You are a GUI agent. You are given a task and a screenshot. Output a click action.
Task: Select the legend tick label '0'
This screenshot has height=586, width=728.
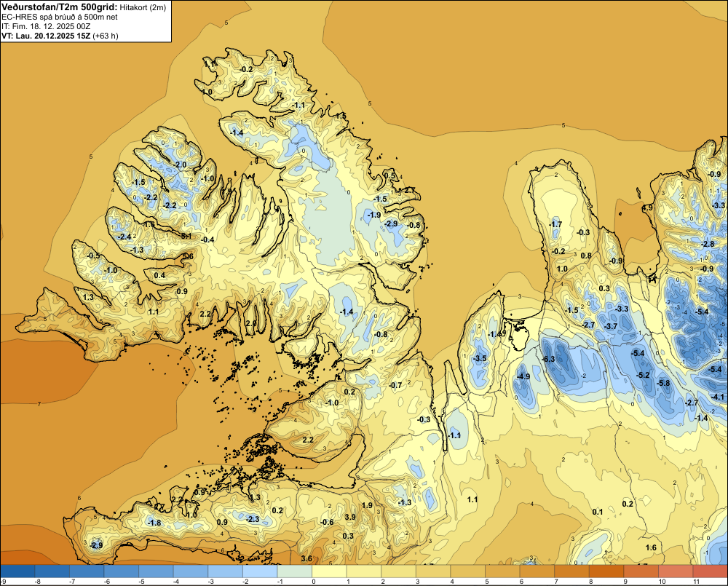click(x=313, y=582)
